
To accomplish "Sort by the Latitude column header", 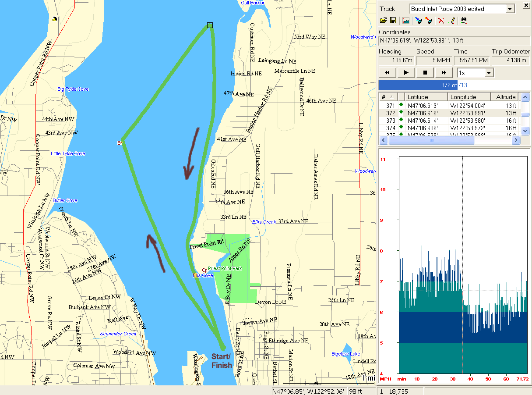I will (x=426, y=97).
